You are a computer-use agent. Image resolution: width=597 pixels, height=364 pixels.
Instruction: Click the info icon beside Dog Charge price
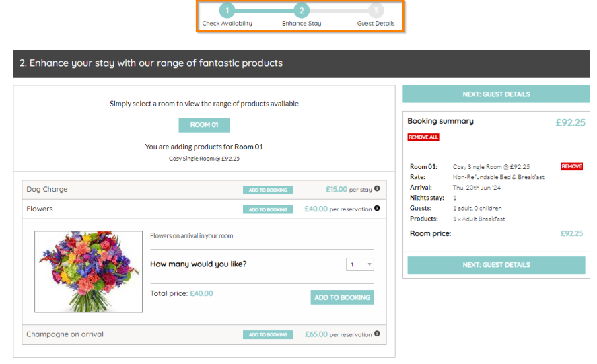(377, 189)
